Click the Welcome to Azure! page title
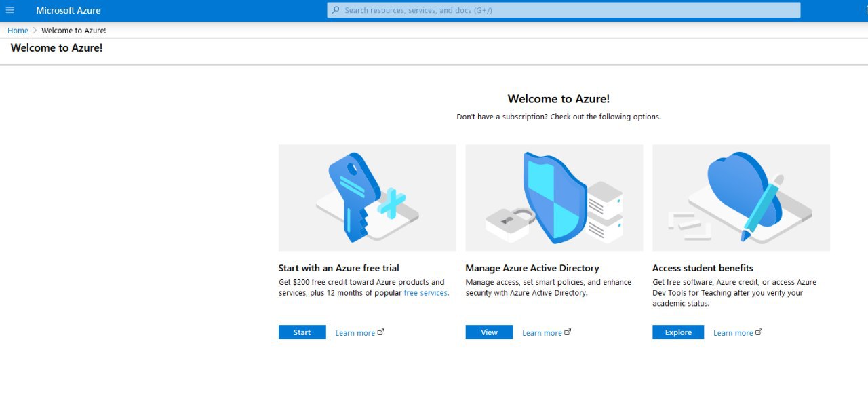The height and width of the screenshot is (413, 868). (x=56, y=48)
